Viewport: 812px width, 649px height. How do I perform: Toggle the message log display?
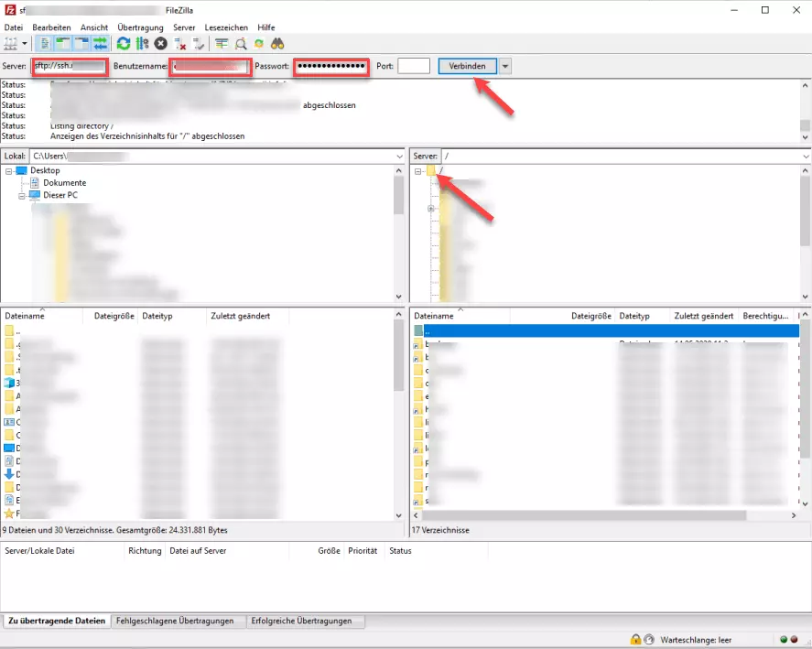point(45,44)
